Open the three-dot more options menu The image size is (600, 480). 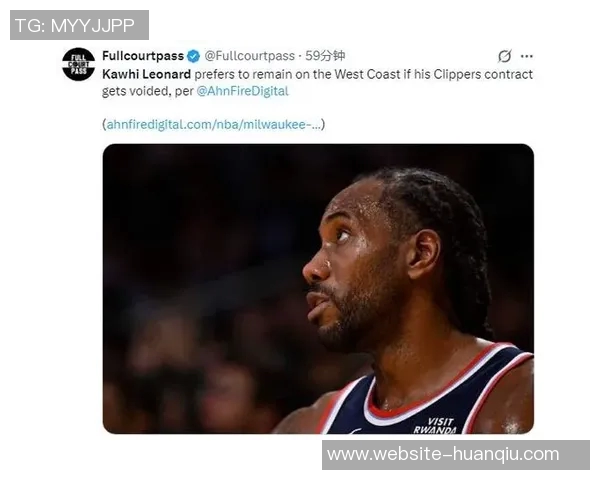[527, 56]
